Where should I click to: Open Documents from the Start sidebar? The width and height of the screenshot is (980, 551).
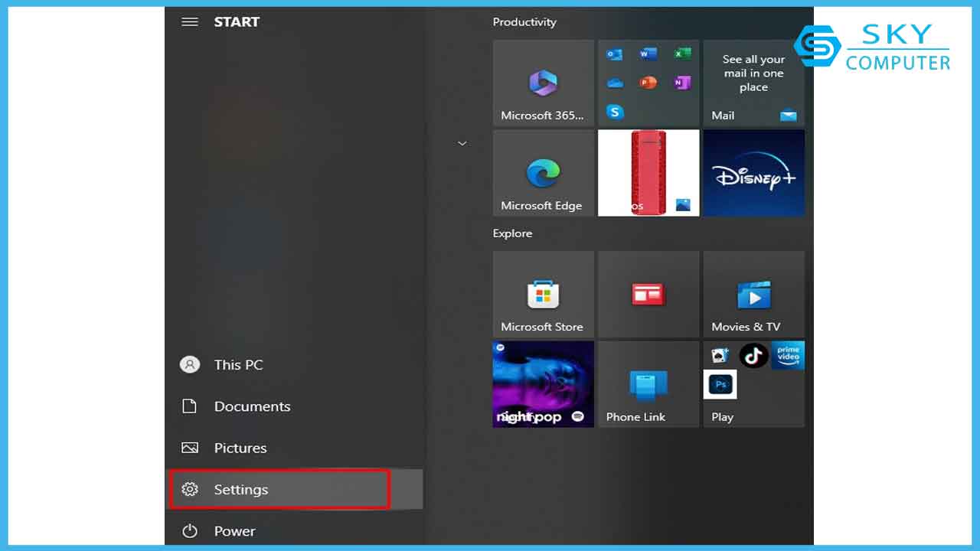(294, 406)
